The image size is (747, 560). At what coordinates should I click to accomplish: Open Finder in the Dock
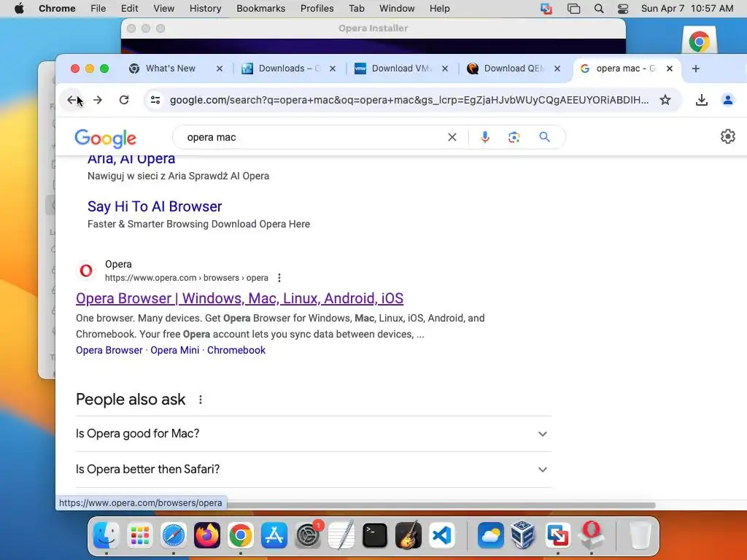click(106, 535)
